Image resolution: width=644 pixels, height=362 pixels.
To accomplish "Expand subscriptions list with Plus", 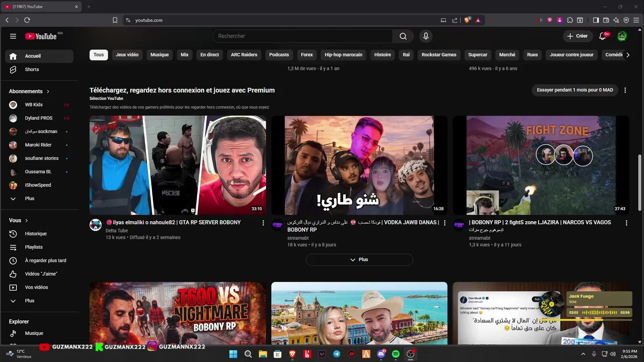I will pos(39,199).
